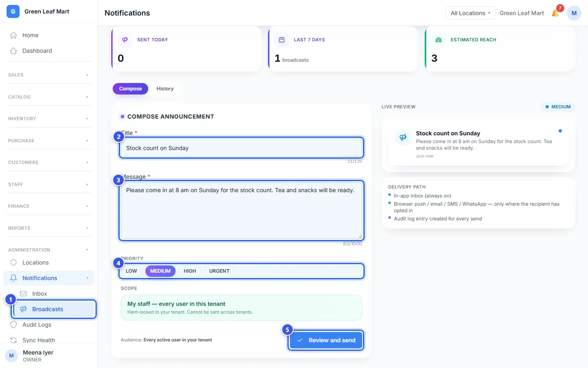This screenshot has height=368, width=588.
Task: Click the Message text area
Action: (x=241, y=211)
